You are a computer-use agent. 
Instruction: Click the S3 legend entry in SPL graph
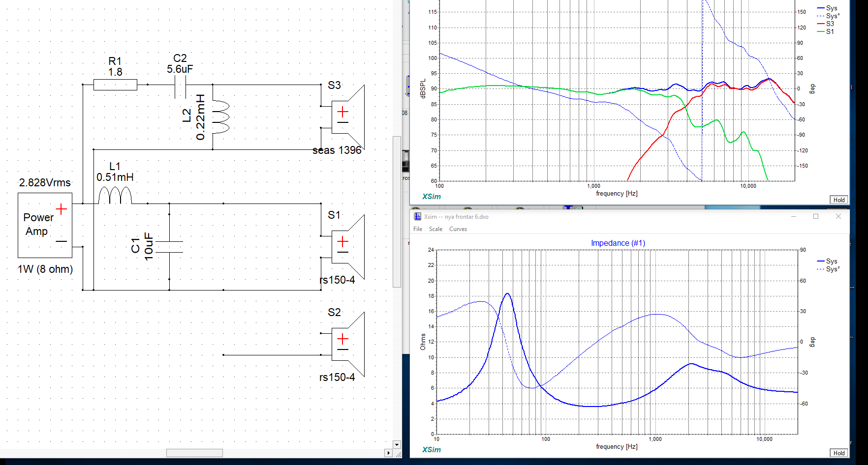826,24
